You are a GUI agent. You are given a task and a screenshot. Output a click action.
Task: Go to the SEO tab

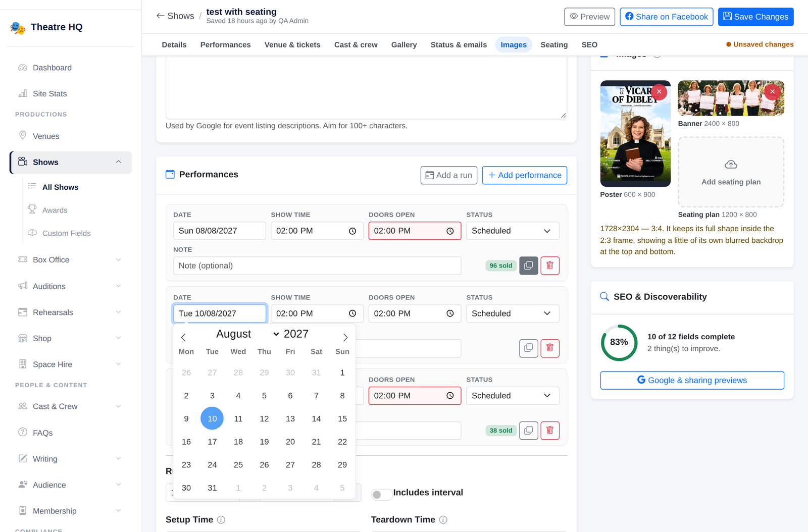click(589, 45)
